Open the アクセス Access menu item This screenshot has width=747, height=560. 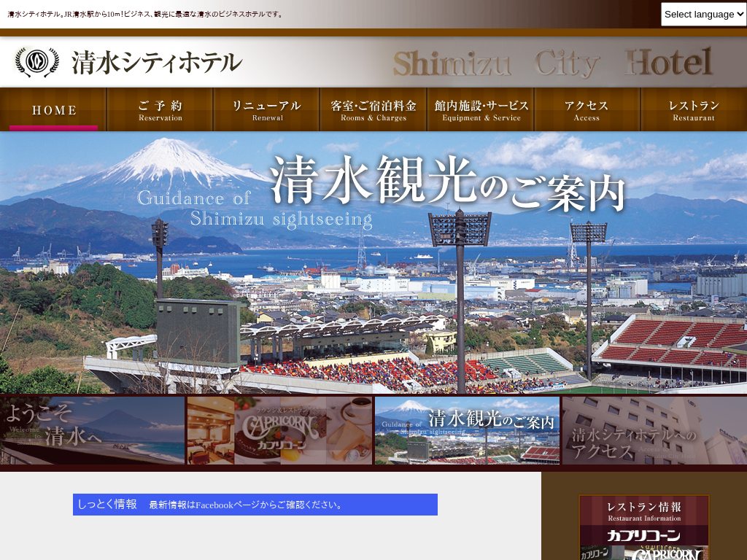pyautogui.click(x=587, y=110)
